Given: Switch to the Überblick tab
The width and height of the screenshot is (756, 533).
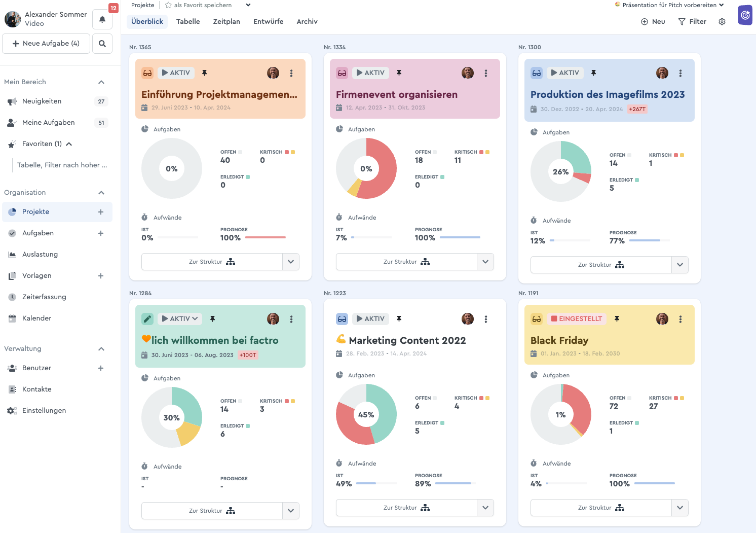Looking at the screenshot, I should [147, 21].
